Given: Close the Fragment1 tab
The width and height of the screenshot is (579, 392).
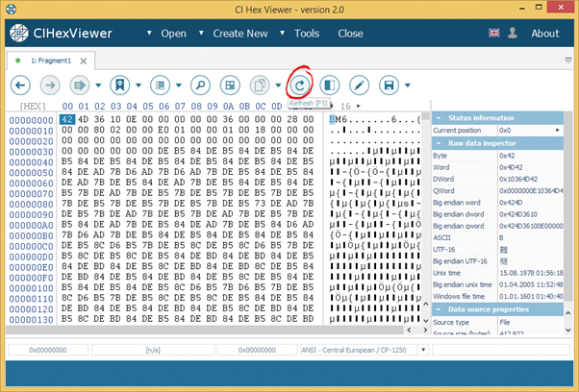Looking at the screenshot, I should (84, 61).
